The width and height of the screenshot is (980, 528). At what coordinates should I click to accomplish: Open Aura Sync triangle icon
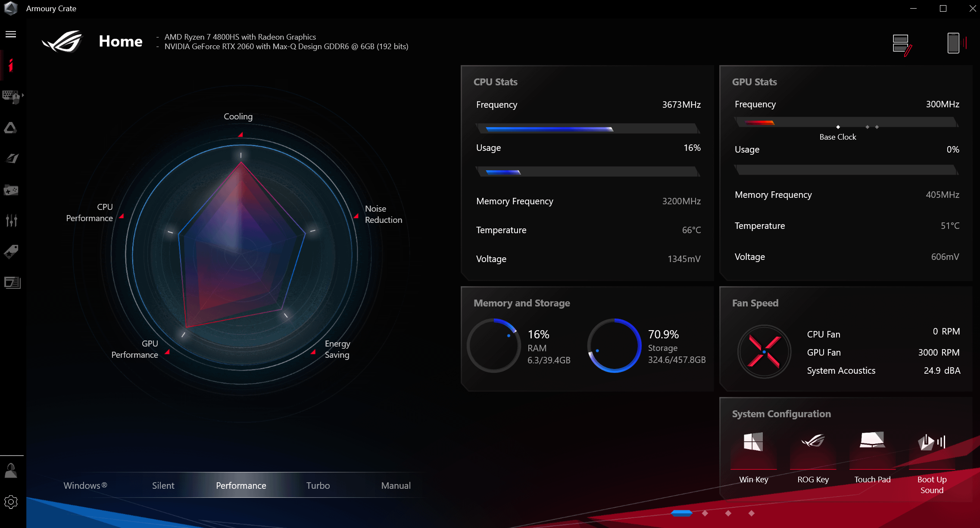(10, 128)
